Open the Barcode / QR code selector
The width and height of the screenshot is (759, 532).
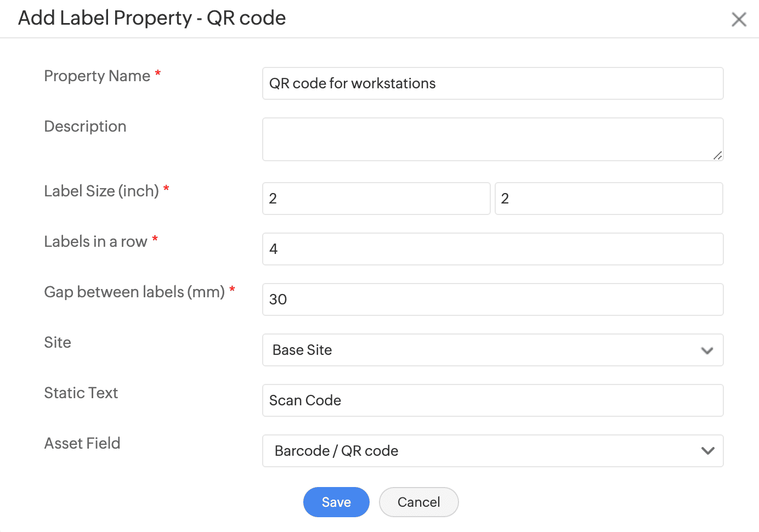tap(483, 451)
